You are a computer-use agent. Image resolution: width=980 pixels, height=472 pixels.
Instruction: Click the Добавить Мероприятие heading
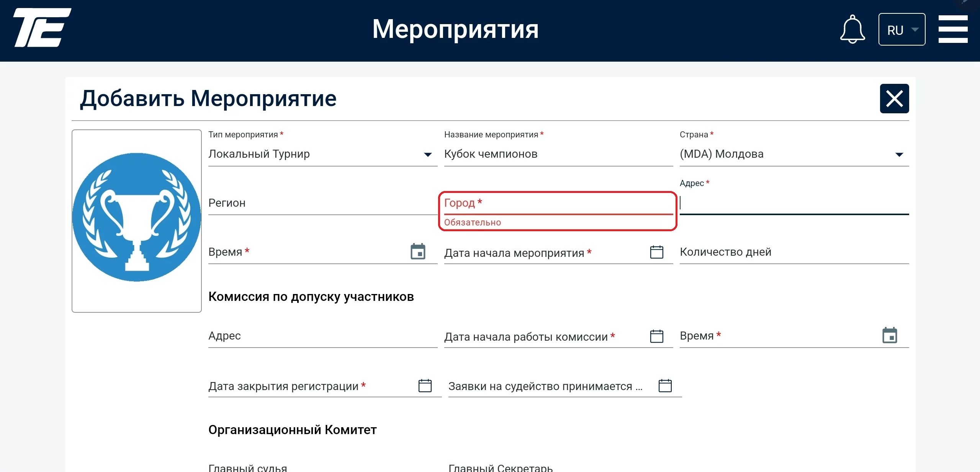click(x=208, y=98)
